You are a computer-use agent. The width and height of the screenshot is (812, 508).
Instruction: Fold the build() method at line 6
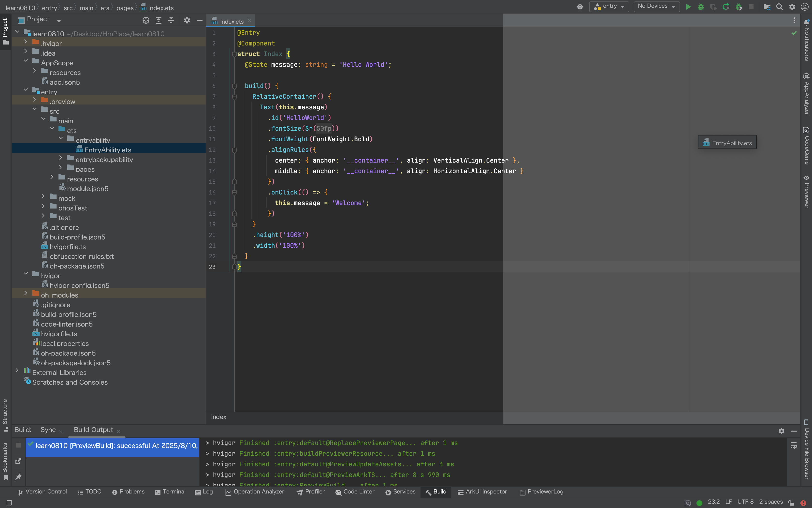click(x=234, y=86)
